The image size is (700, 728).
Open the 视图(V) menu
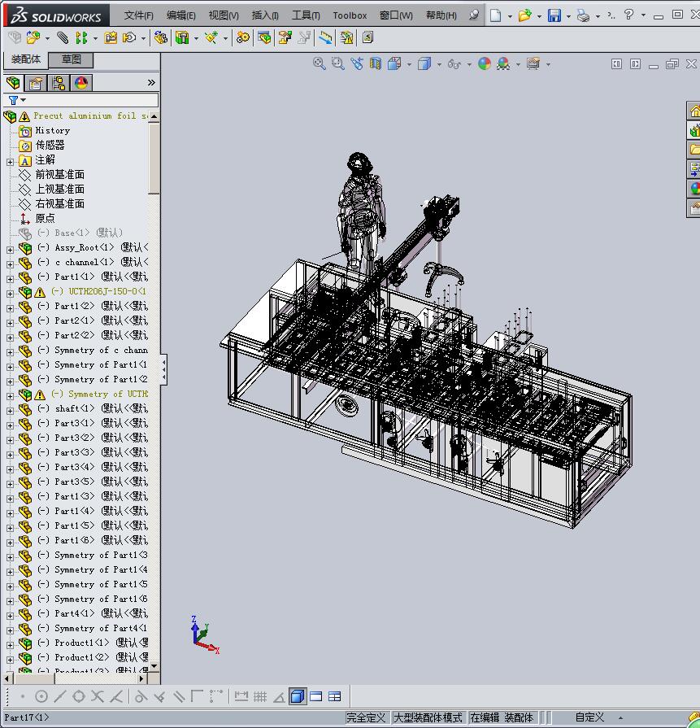(x=224, y=15)
